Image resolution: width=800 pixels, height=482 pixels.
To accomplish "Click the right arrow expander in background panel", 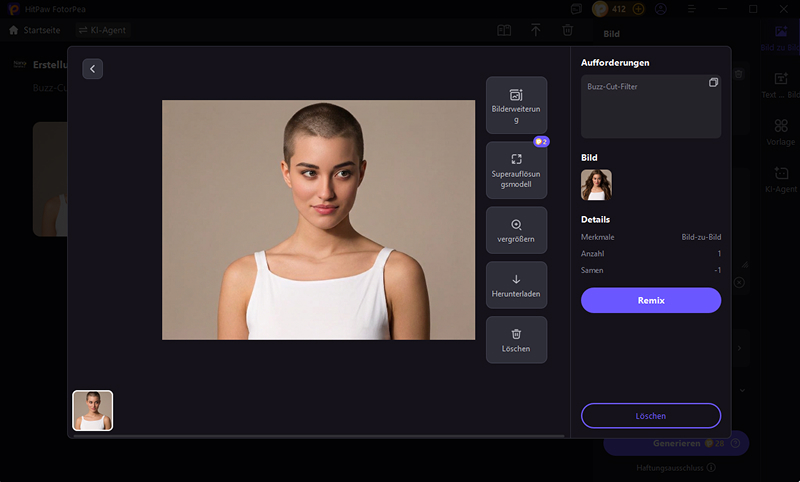I will (x=739, y=348).
